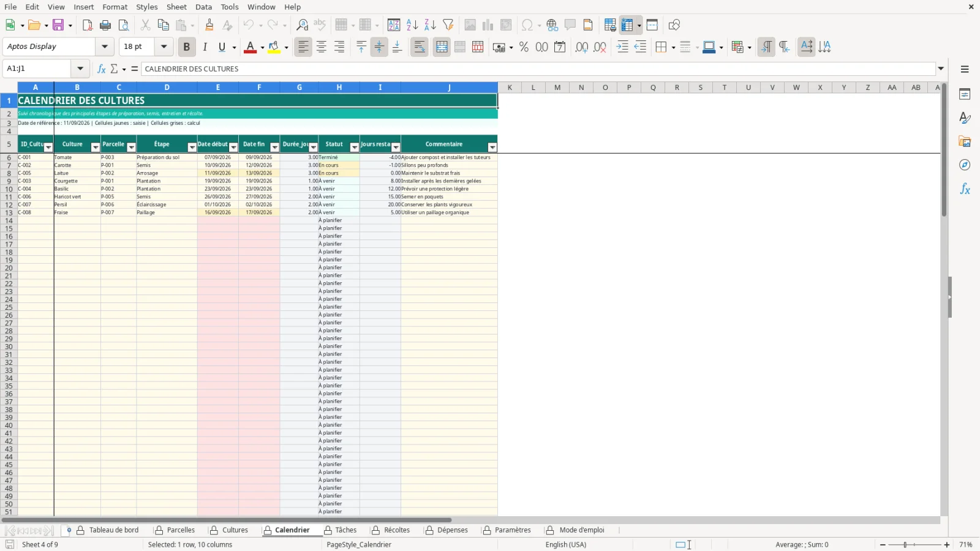Click the zoom in plus button
Screen dimensions: 980x551
tap(947, 545)
